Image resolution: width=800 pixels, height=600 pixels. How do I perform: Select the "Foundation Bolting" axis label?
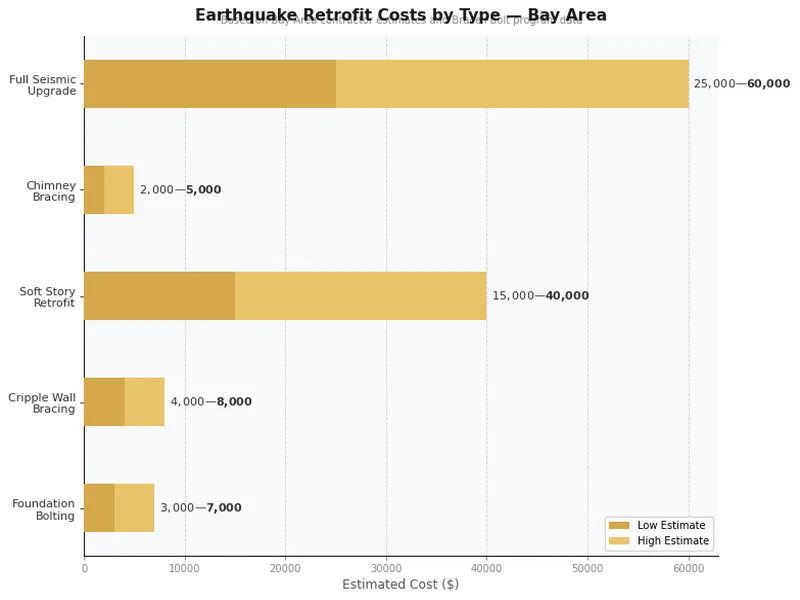click(43, 509)
